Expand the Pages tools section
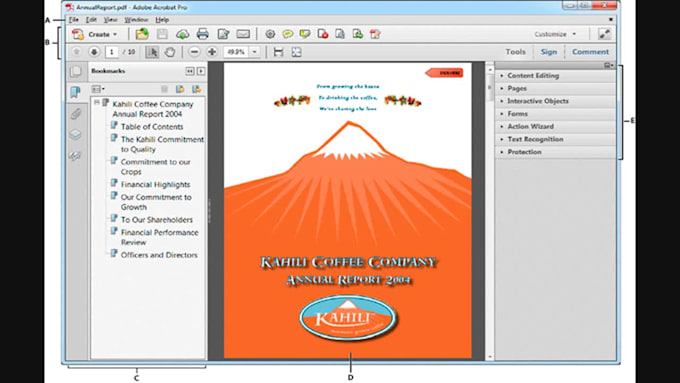 point(555,88)
